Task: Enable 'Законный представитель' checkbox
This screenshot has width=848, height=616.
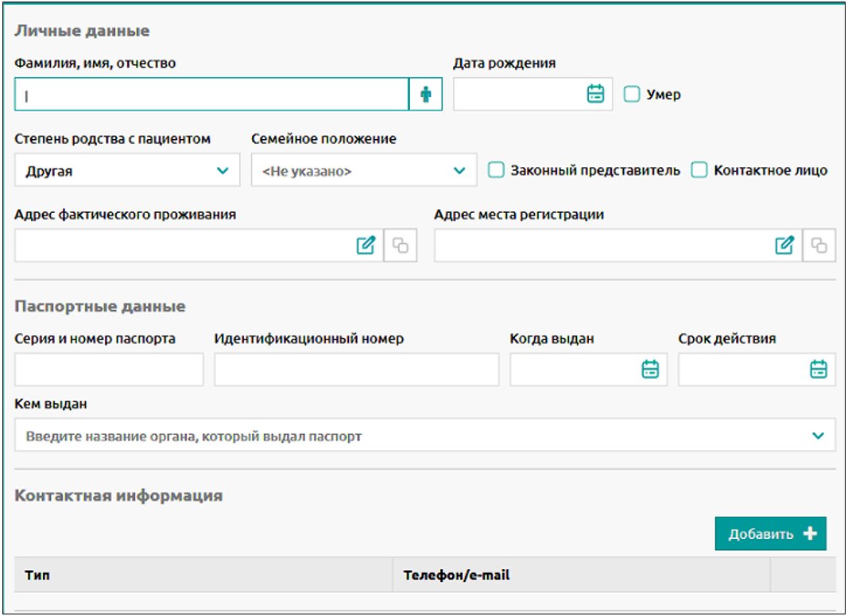Action: [496, 170]
